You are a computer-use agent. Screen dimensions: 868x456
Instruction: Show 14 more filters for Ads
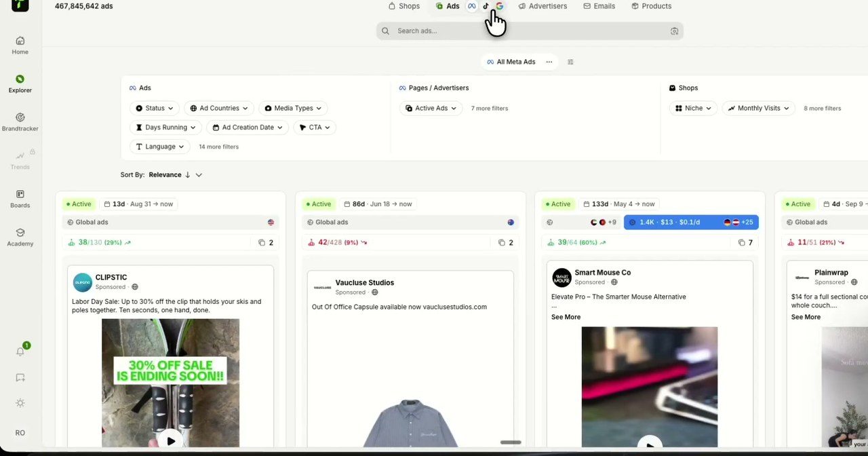click(x=218, y=147)
